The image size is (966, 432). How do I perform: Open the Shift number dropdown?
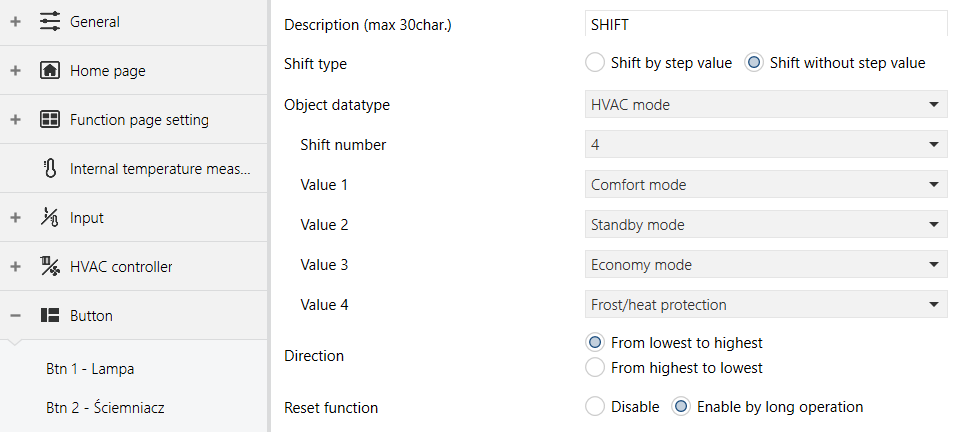click(766, 145)
